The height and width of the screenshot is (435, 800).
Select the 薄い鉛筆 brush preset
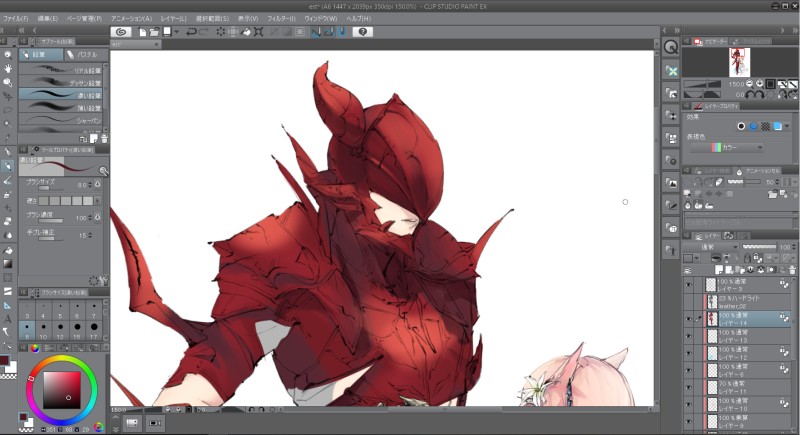click(x=64, y=106)
